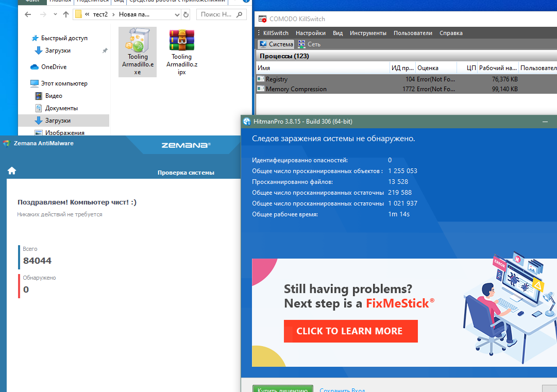Image resolution: width=557 pixels, height=392 pixels.
Task: Click Registry process icon in list
Action: click(x=261, y=79)
